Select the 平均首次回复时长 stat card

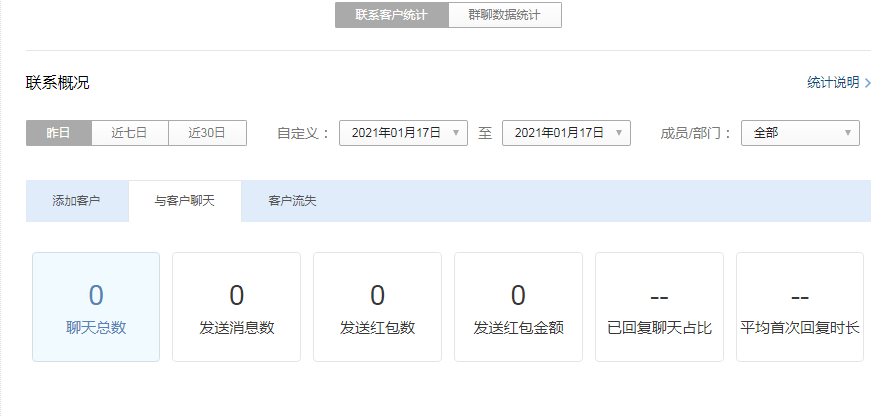(800, 307)
